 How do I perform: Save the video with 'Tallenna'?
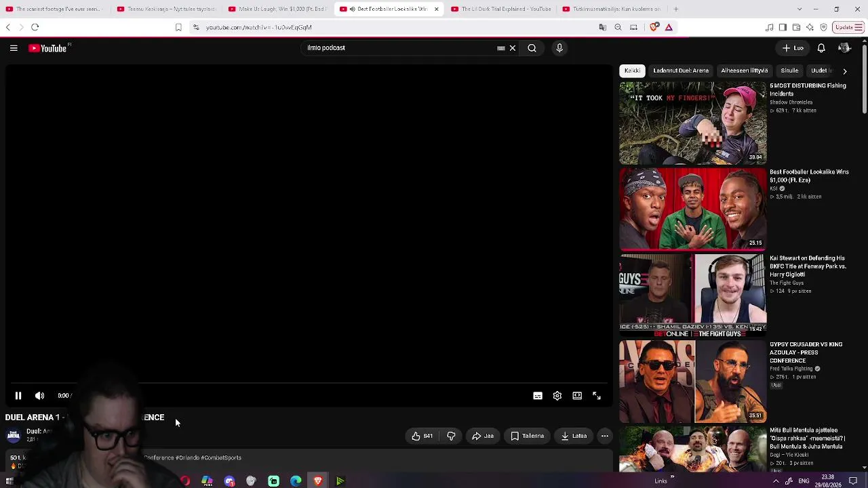(x=528, y=436)
